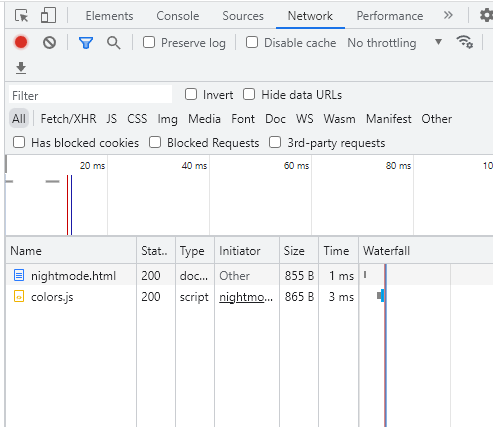This screenshot has height=427, width=493.
Task: Filter requests by Media
Action: [204, 119]
